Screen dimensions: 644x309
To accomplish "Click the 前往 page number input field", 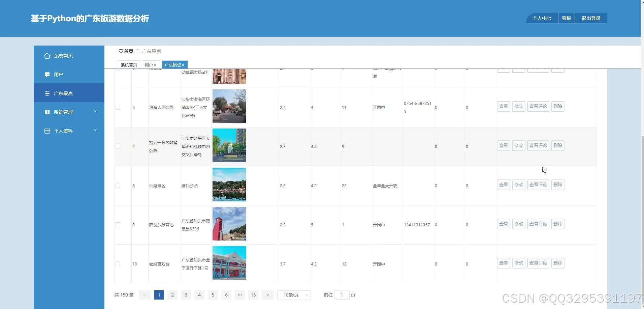I will [x=342, y=295].
